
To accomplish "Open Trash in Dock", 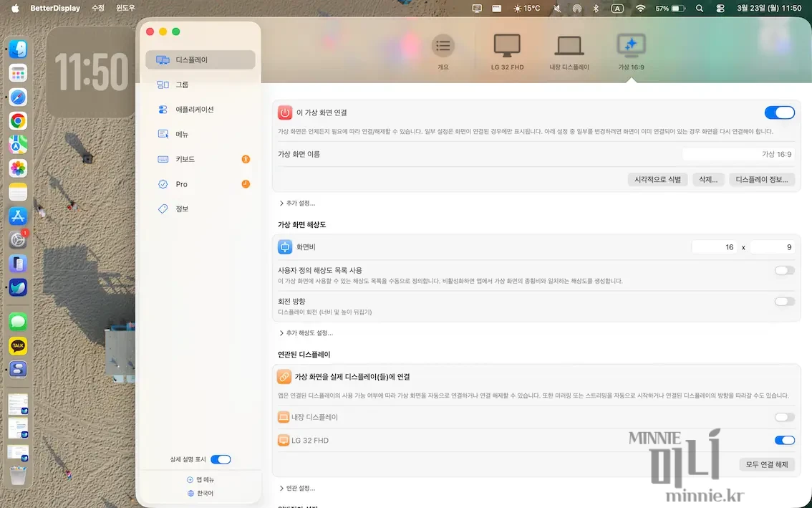I will pyautogui.click(x=18, y=475).
